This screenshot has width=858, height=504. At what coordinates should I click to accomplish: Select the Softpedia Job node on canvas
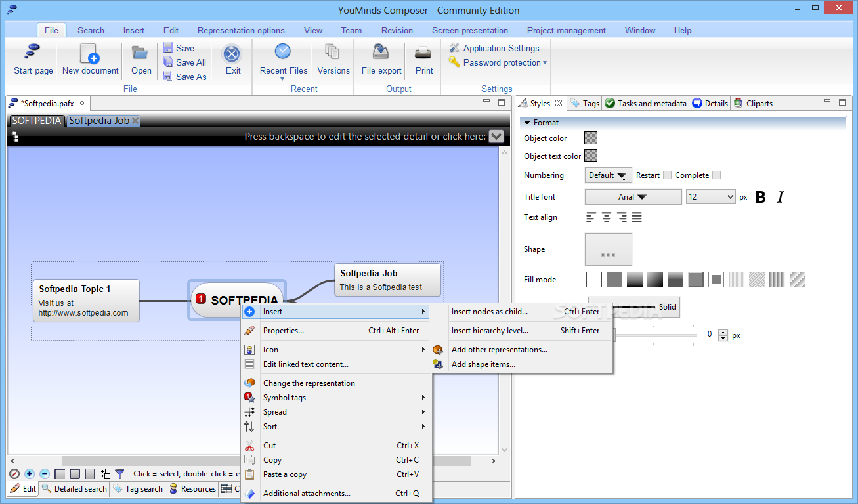[x=388, y=280]
